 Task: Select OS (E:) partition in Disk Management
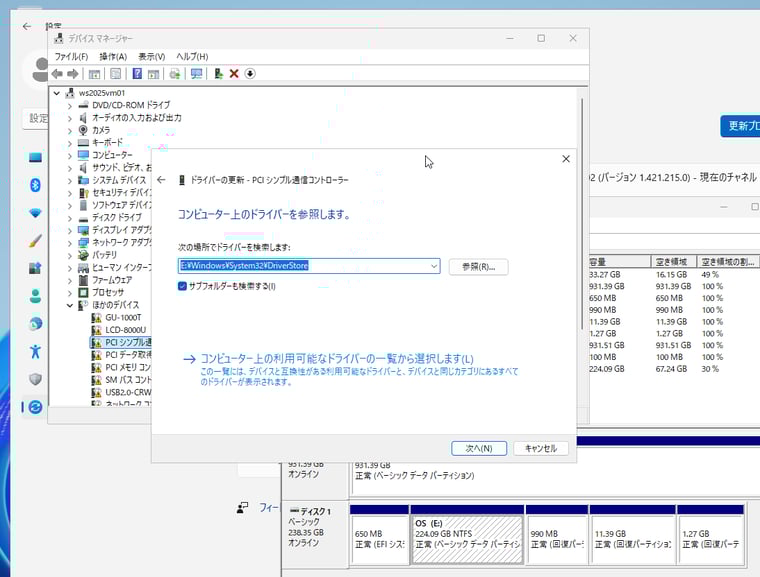point(467,539)
